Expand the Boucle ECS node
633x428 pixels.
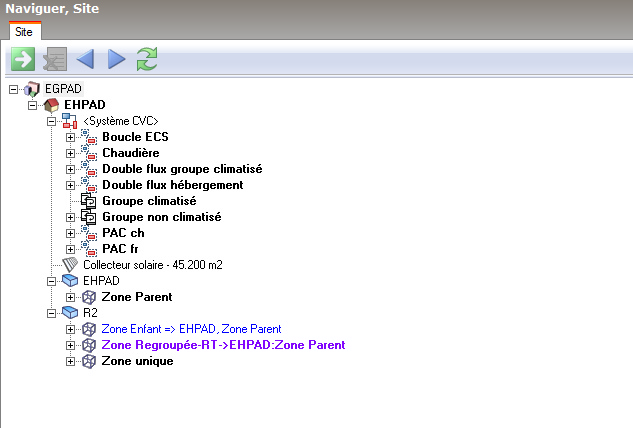pyautogui.click(x=70, y=137)
